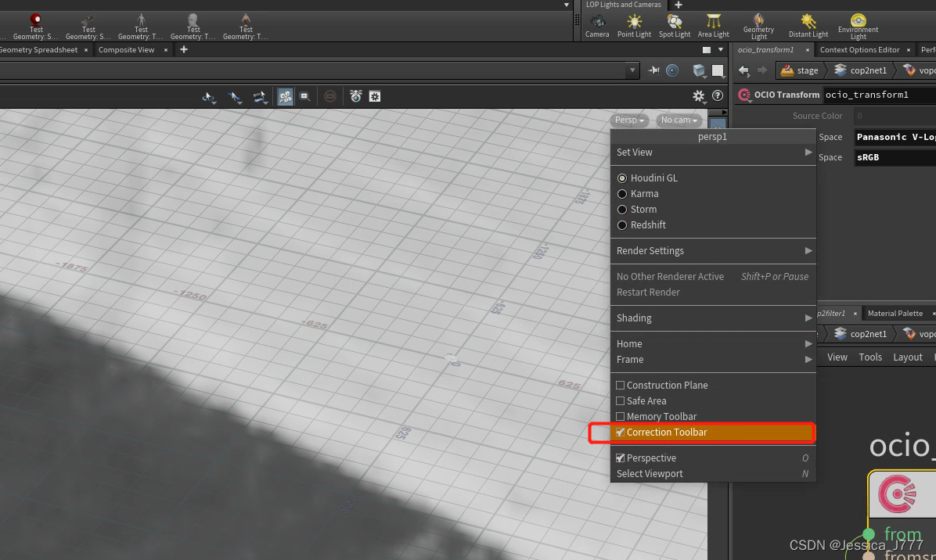
Task: Enable the Memory Toolbar checkbox
Action: pos(621,416)
